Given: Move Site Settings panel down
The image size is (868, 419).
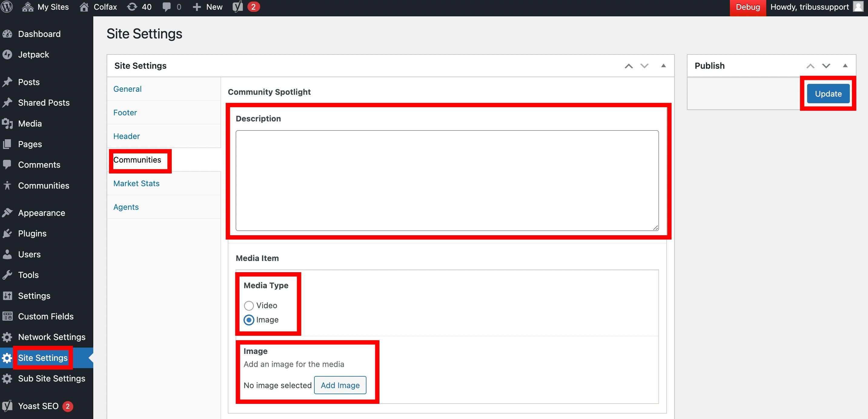Looking at the screenshot, I should [x=644, y=66].
